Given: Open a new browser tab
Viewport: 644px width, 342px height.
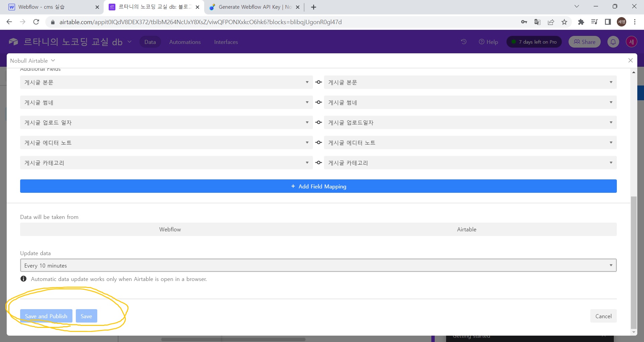Looking at the screenshot, I should [314, 7].
